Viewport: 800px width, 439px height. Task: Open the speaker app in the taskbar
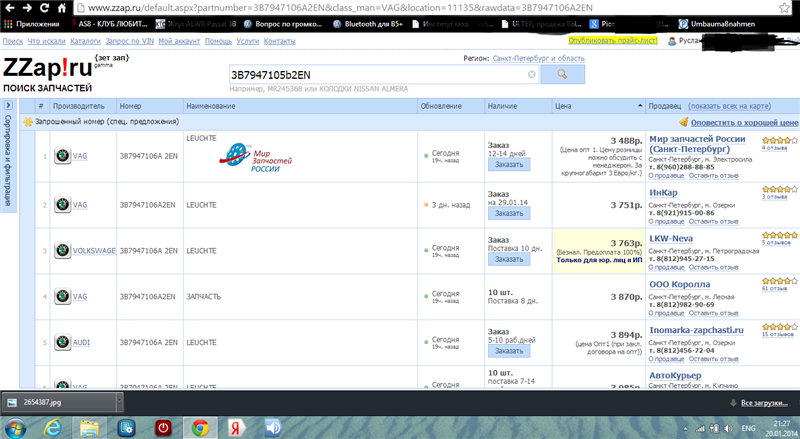pyautogui.click(x=272, y=428)
